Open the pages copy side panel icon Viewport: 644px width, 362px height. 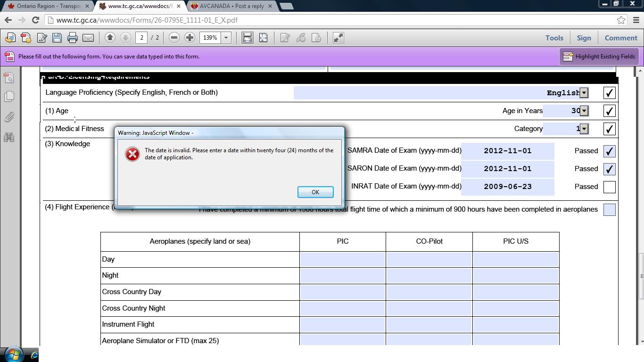click(x=9, y=97)
